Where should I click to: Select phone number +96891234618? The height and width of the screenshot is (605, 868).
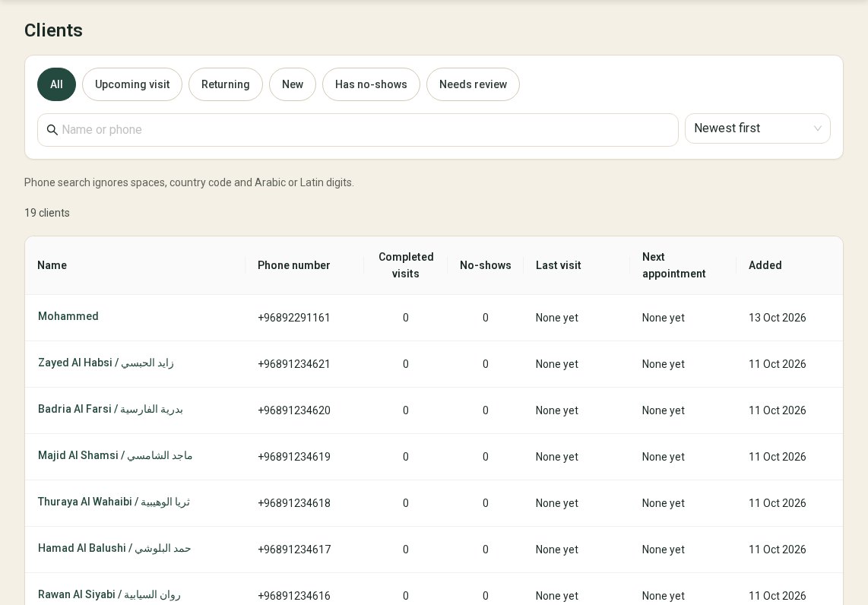[294, 503]
